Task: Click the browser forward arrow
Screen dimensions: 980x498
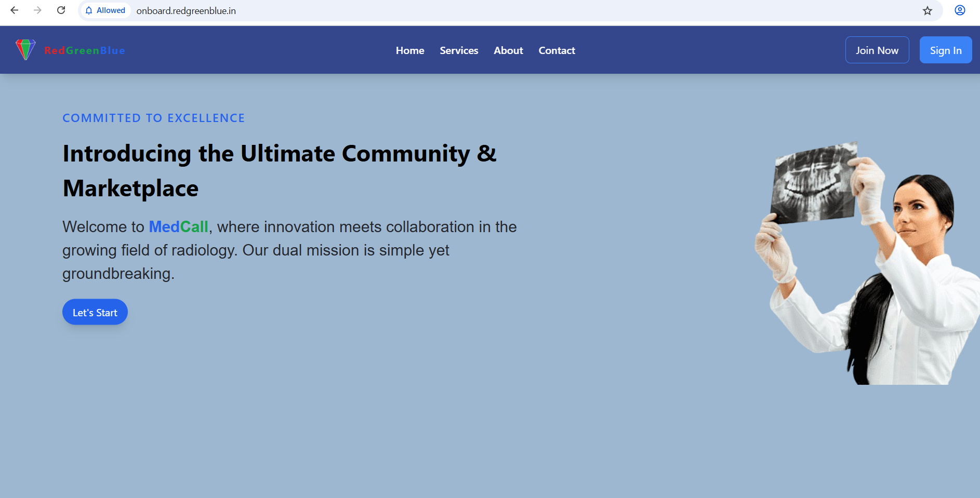Action: coord(37,10)
